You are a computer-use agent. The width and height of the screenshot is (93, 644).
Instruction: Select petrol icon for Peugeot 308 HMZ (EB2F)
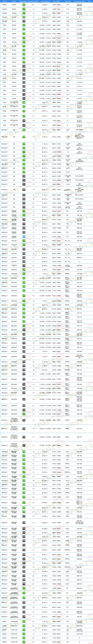pos(24,130)
